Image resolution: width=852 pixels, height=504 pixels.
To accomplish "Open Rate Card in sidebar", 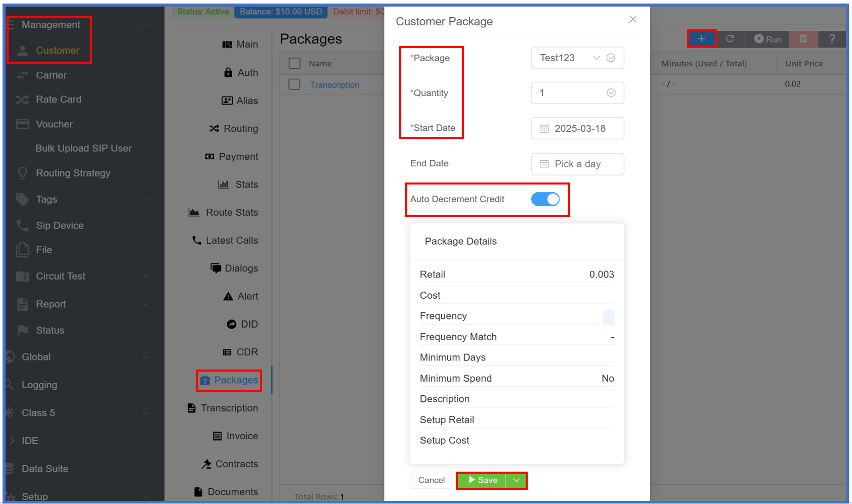I will 58,100.
